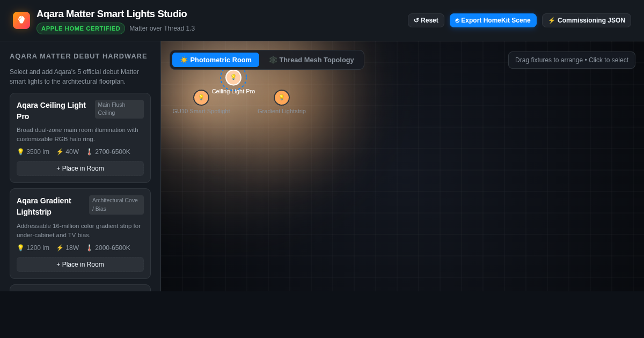Click the Aqara Matter Debut Hardware heading
Viewport: 644px width, 338px height.
point(78,56)
